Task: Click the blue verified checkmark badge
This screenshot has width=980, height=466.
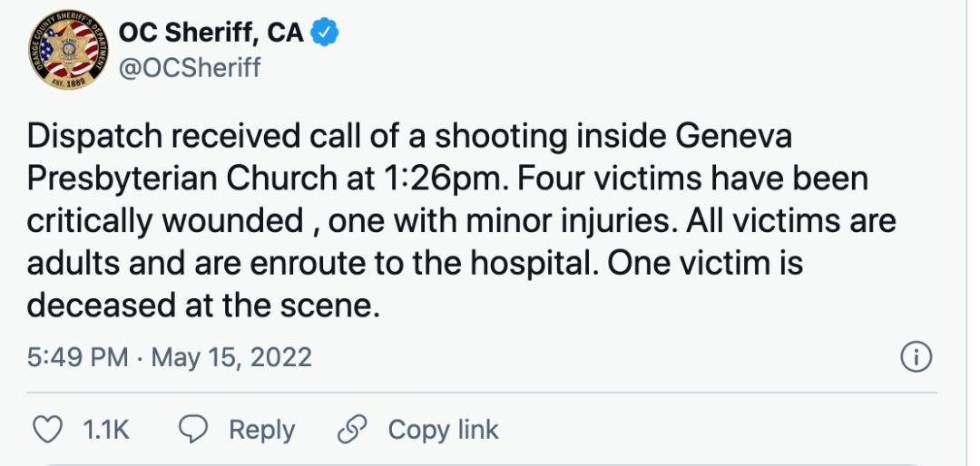Action: coord(326,34)
